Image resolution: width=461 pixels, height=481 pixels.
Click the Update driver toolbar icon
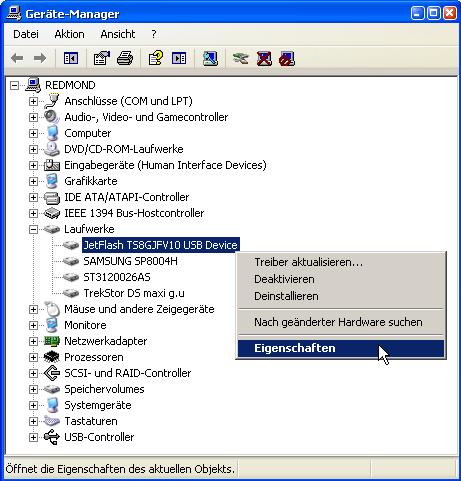click(241, 58)
